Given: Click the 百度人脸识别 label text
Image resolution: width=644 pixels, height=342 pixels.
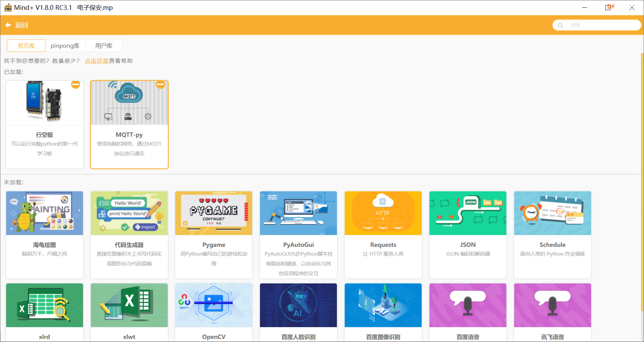Looking at the screenshot, I should click(x=299, y=337).
